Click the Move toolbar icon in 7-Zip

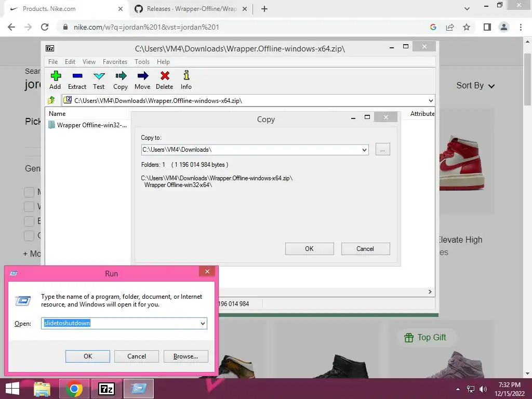pyautogui.click(x=142, y=80)
